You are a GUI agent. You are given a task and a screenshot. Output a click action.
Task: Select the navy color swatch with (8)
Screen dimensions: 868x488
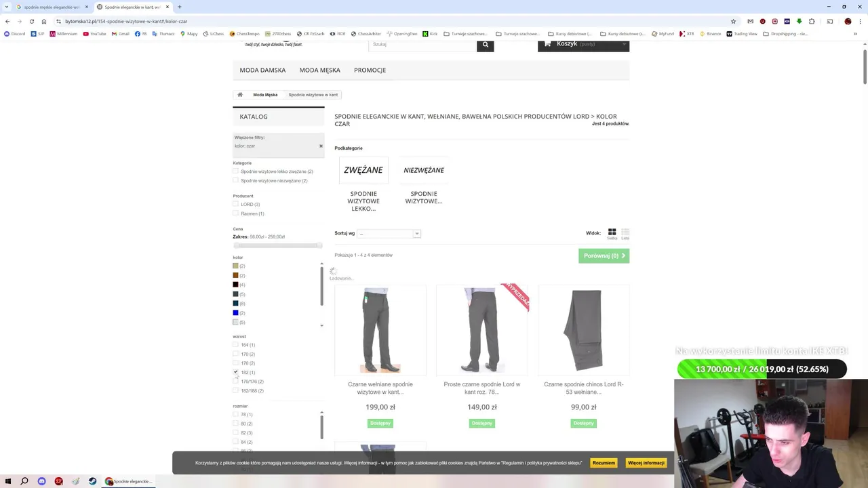coord(235,303)
